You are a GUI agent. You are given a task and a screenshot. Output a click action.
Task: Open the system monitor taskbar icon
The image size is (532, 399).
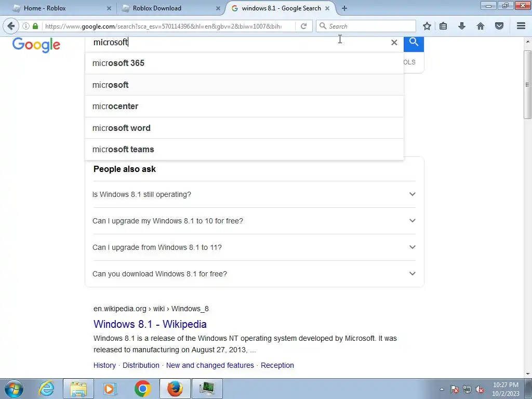tap(207, 389)
